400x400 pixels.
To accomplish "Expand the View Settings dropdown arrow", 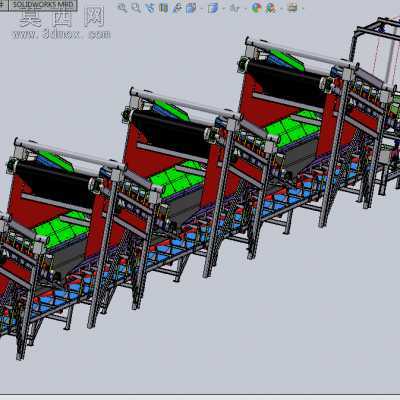I will tap(303, 8).
